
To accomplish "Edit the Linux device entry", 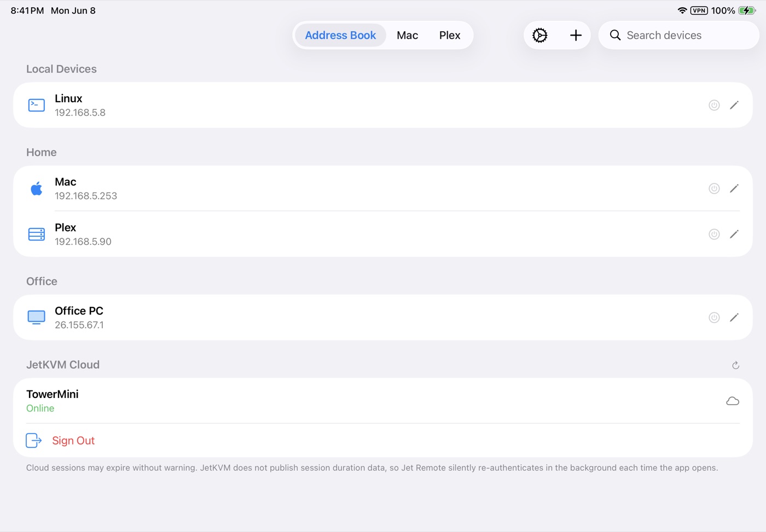I will [x=734, y=105].
